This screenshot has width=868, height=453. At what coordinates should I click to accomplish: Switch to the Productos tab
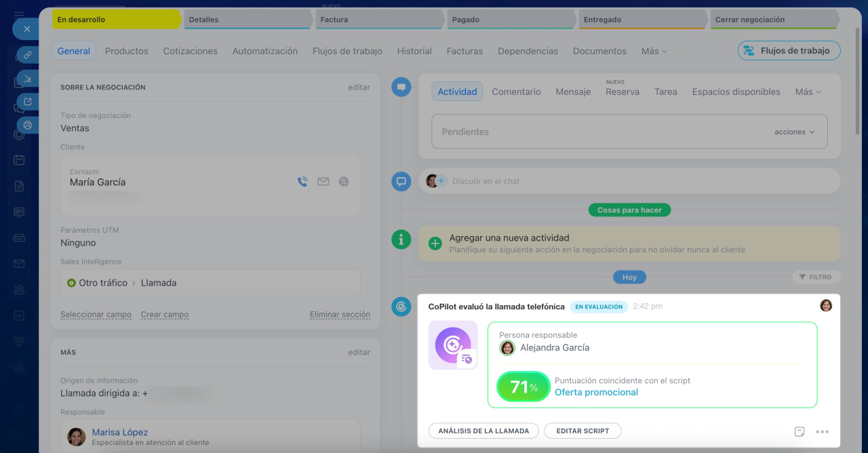(127, 51)
